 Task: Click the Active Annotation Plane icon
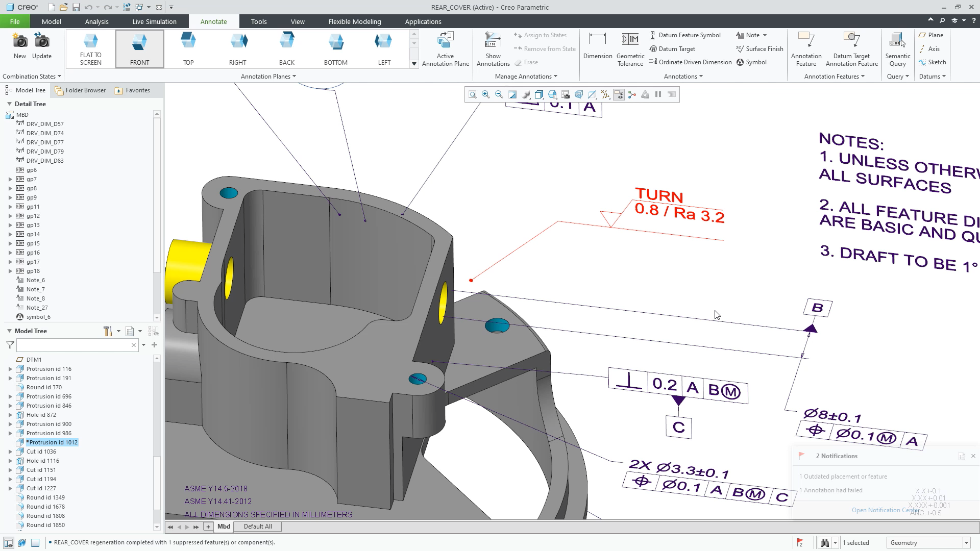[446, 40]
